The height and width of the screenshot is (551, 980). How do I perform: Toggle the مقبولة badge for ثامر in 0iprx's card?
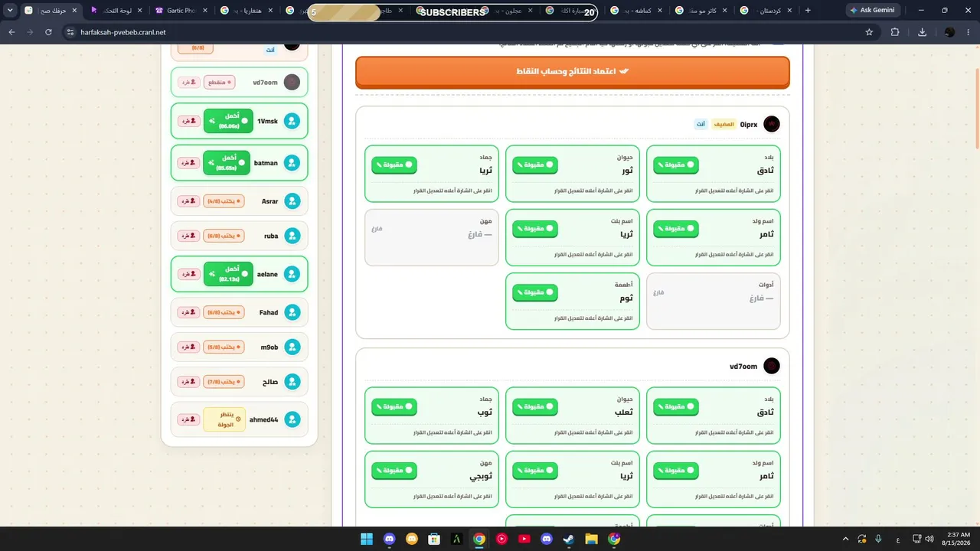pos(675,229)
